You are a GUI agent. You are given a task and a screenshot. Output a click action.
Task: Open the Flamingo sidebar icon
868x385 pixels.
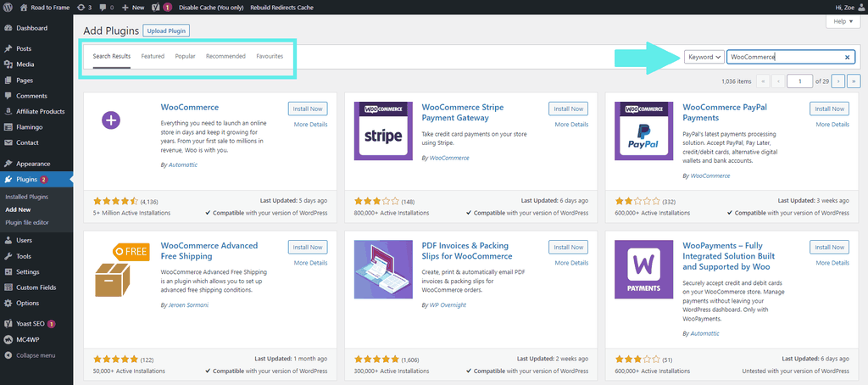click(x=8, y=127)
